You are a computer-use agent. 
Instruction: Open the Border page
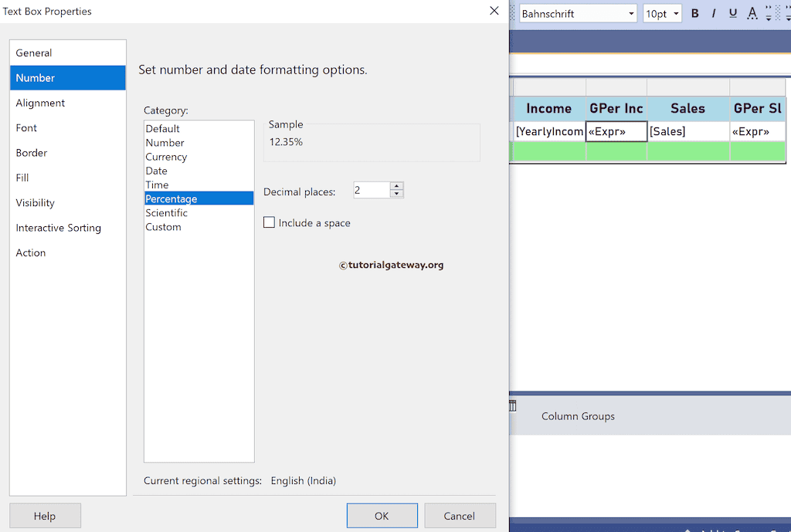pyautogui.click(x=68, y=153)
